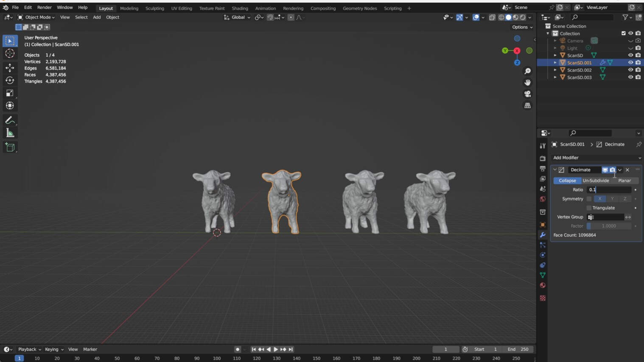Viewport: 644px width, 362px height.
Task: Enable the Triangulate checkbox
Action: click(x=589, y=208)
